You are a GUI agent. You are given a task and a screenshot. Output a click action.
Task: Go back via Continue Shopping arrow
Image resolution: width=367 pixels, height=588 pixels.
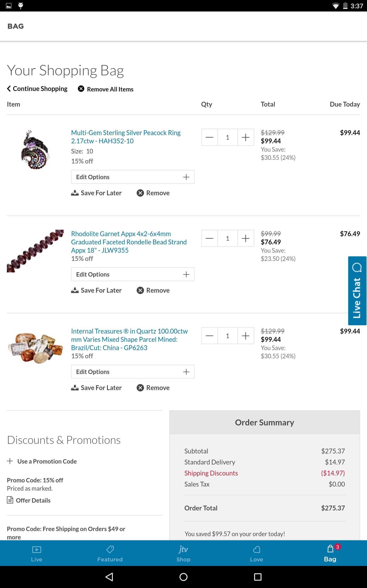tap(9, 89)
